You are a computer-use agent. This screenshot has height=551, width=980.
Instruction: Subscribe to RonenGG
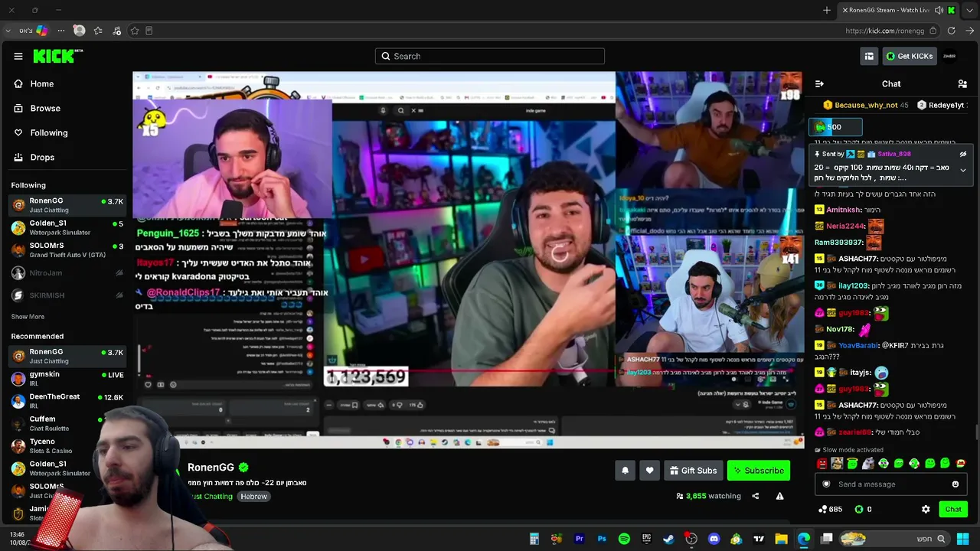click(758, 471)
